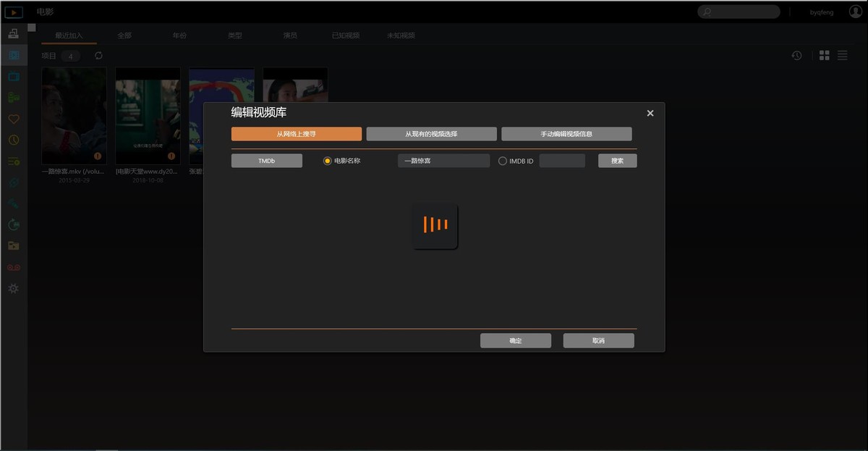Click the Video Station play logo icon
Image resolution: width=868 pixels, height=451 pixels.
pos(14,12)
